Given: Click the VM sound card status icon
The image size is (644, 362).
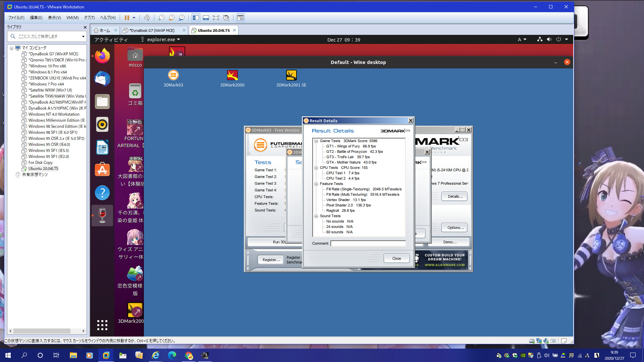Looking at the screenshot, I should 546,341.
